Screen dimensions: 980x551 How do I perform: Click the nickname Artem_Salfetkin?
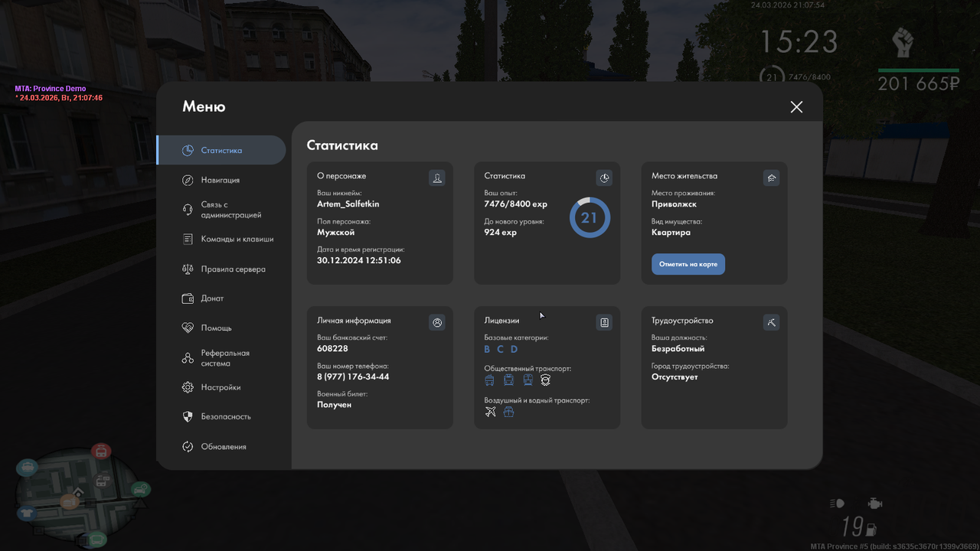pos(348,204)
